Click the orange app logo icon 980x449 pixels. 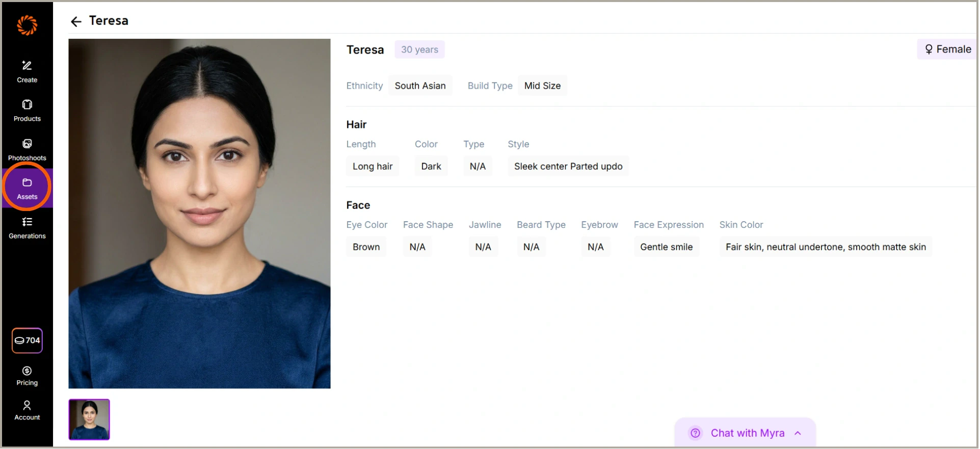tap(27, 25)
